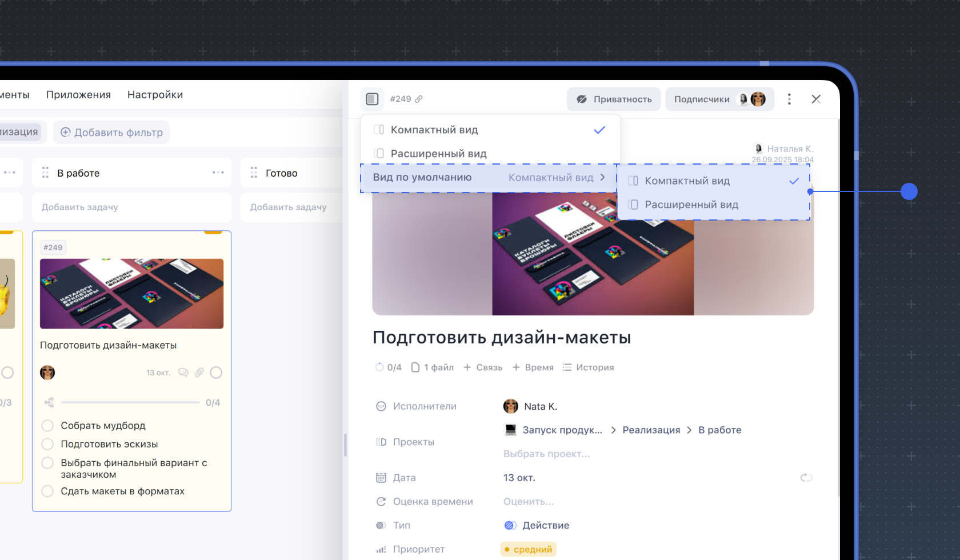Click the panel view layout icon

pos(372,99)
